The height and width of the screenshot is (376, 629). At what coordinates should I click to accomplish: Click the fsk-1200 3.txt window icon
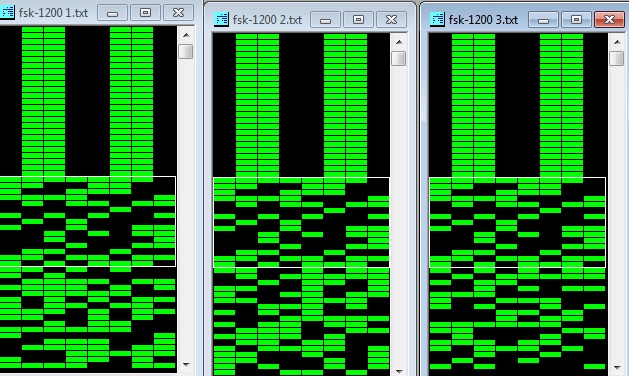click(x=437, y=19)
